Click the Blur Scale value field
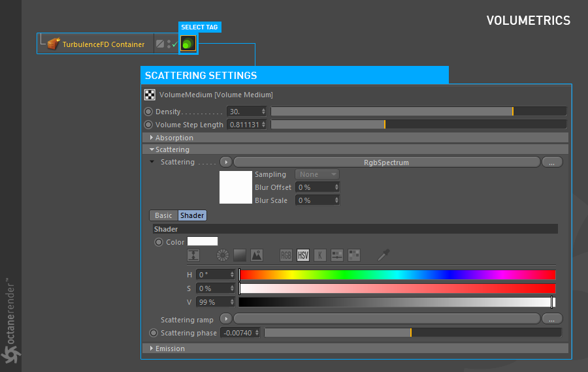The image size is (588, 372). (315, 200)
